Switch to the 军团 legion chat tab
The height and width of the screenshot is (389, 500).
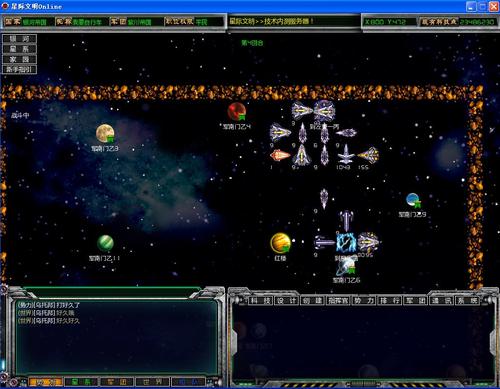pyautogui.click(x=117, y=382)
